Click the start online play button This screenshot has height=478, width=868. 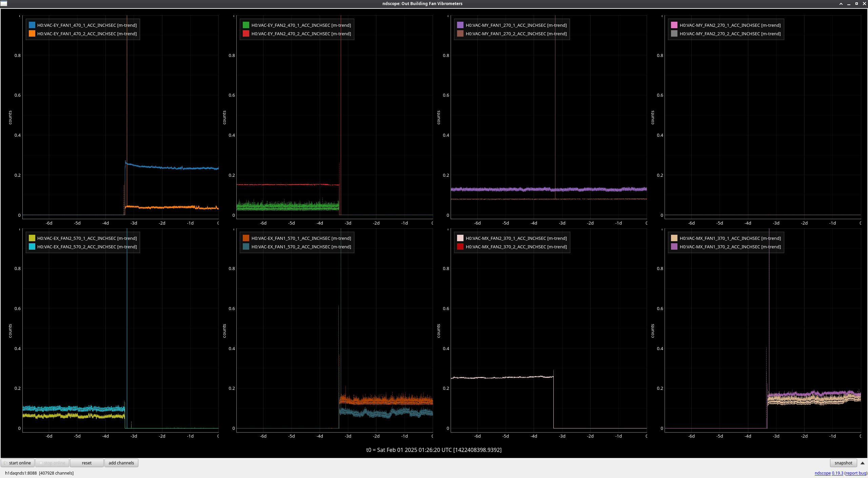coord(18,463)
